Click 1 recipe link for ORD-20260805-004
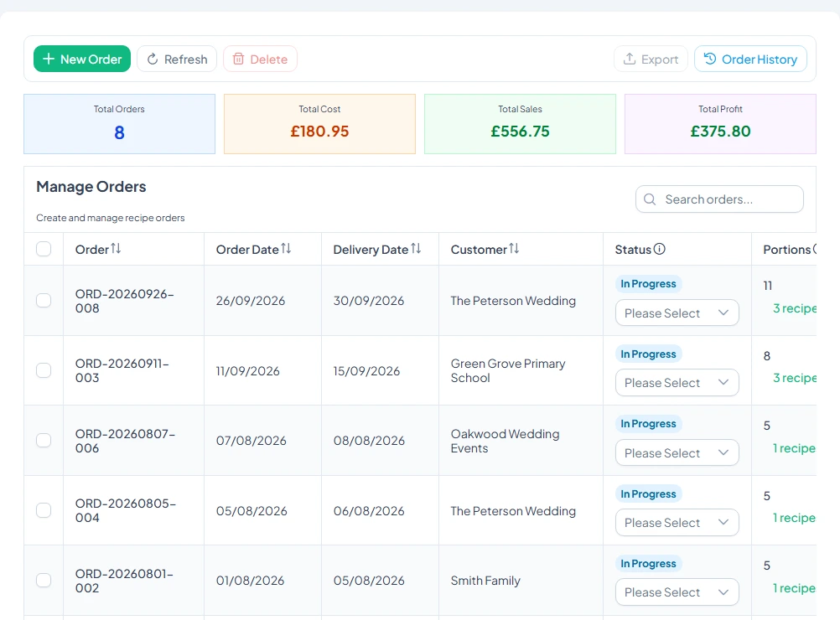Viewport: 840px width, 620px height. click(795, 518)
